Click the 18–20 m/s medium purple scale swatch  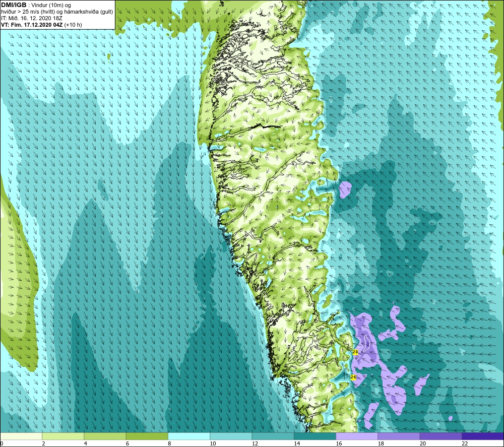point(399,436)
